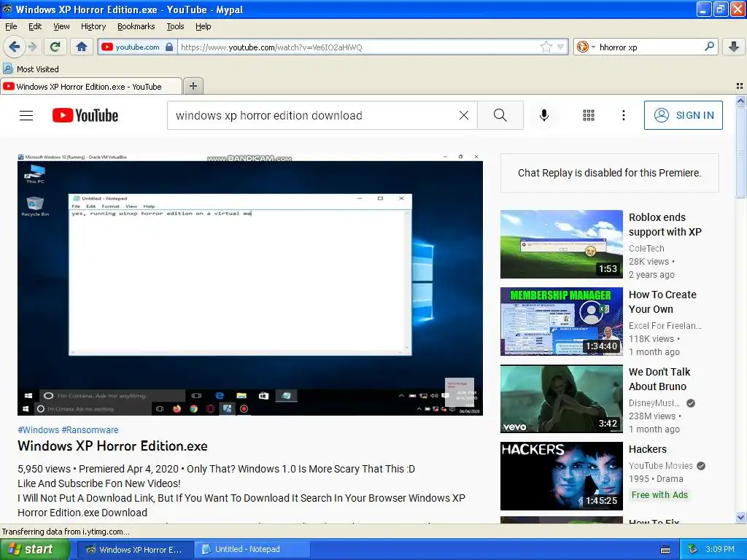Click the page scrollbar down arrow
The height and width of the screenshot is (560, 747).
tap(740, 517)
